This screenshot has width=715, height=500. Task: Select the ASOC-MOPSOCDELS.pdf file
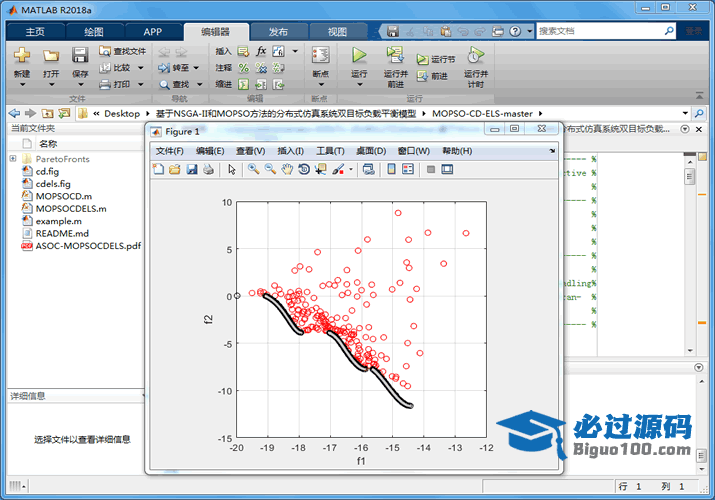88,246
